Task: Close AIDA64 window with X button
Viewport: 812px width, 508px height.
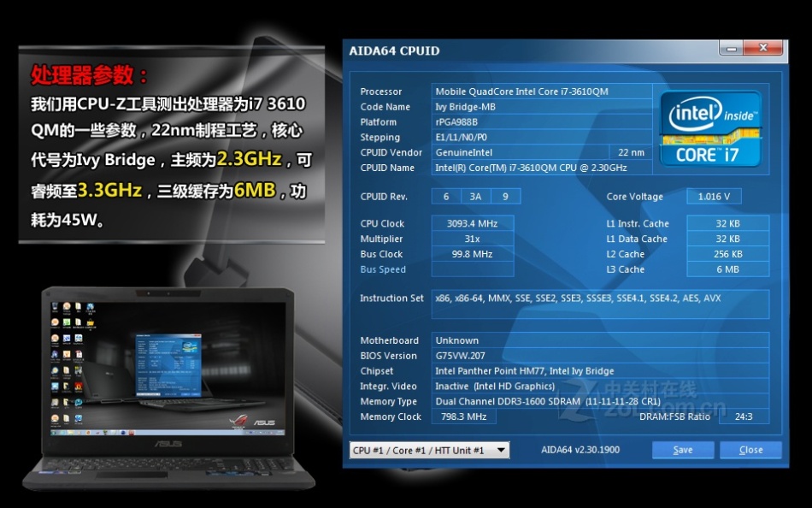Action: pos(762,48)
